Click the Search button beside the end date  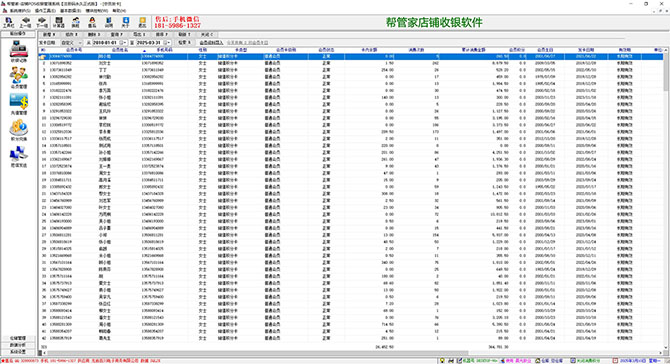click(184, 43)
